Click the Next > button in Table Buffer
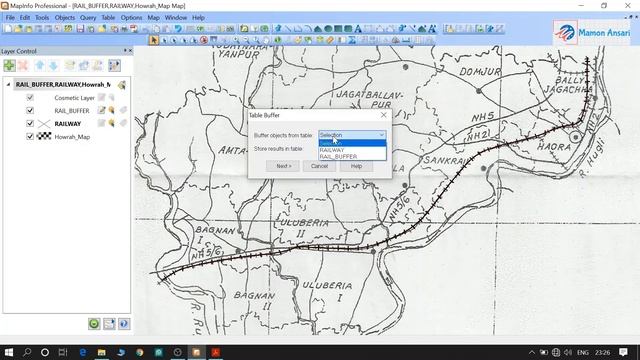 (283, 166)
